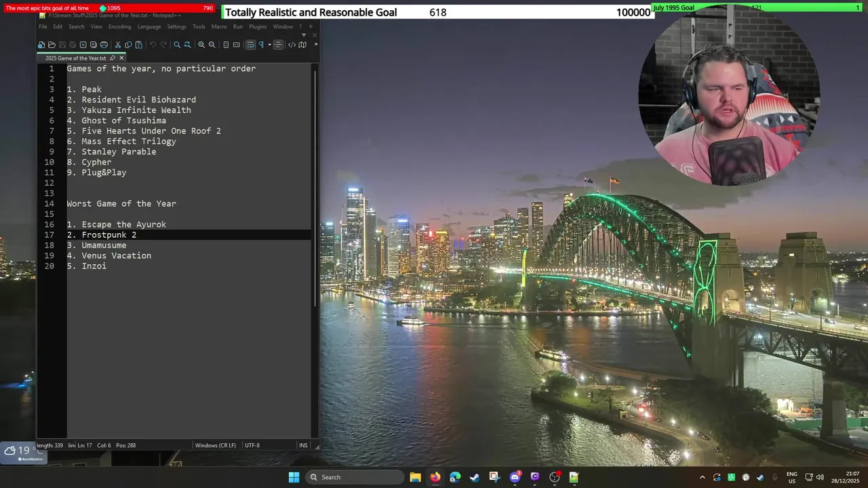Toggle the indent guide toolbar icon
868x488 pixels.
tap(278, 45)
